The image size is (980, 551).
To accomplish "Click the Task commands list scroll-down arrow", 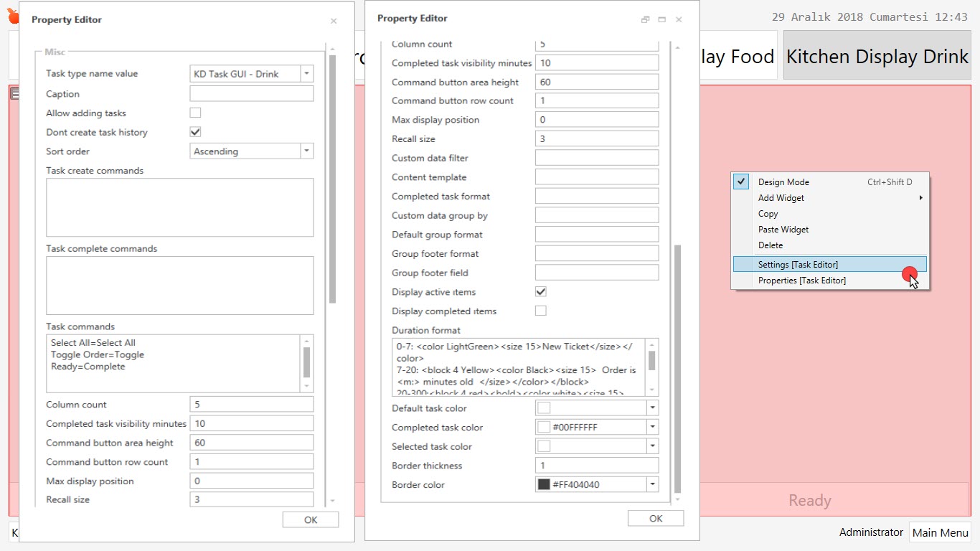I will pyautogui.click(x=307, y=386).
